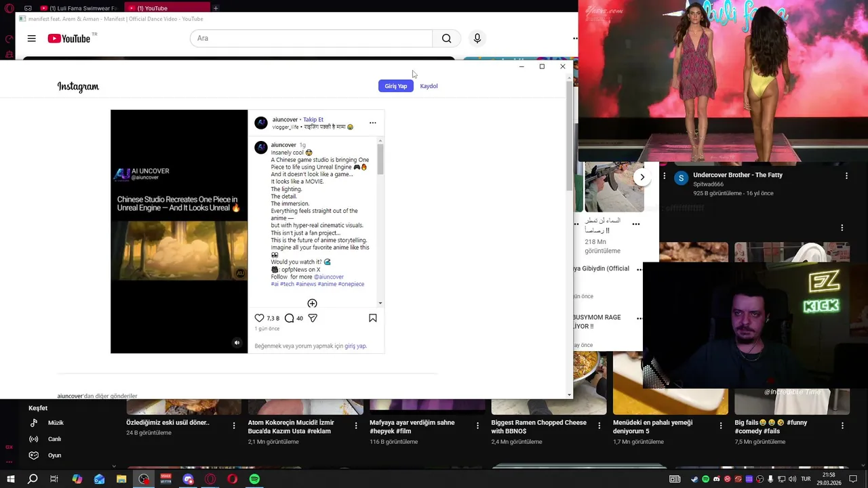Share the post with the paper plane icon
Image resolution: width=868 pixels, height=488 pixels.
point(313,318)
